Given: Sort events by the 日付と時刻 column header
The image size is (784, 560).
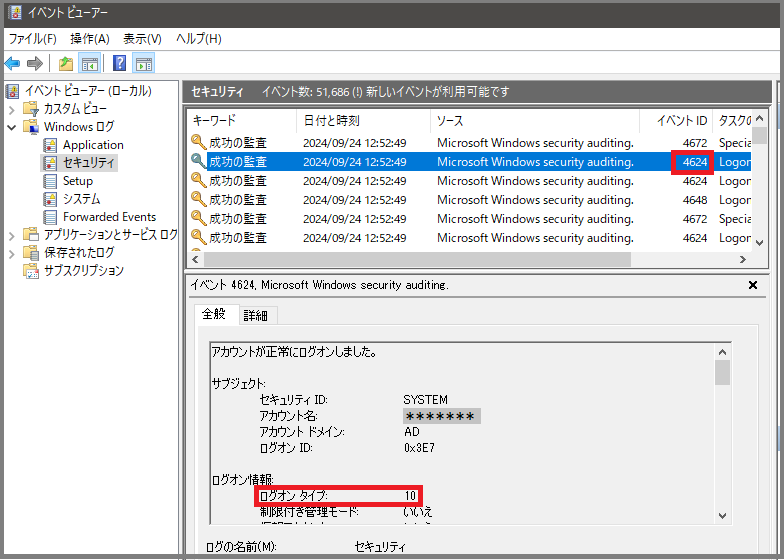Looking at the screenshot, I should [331, 120].
